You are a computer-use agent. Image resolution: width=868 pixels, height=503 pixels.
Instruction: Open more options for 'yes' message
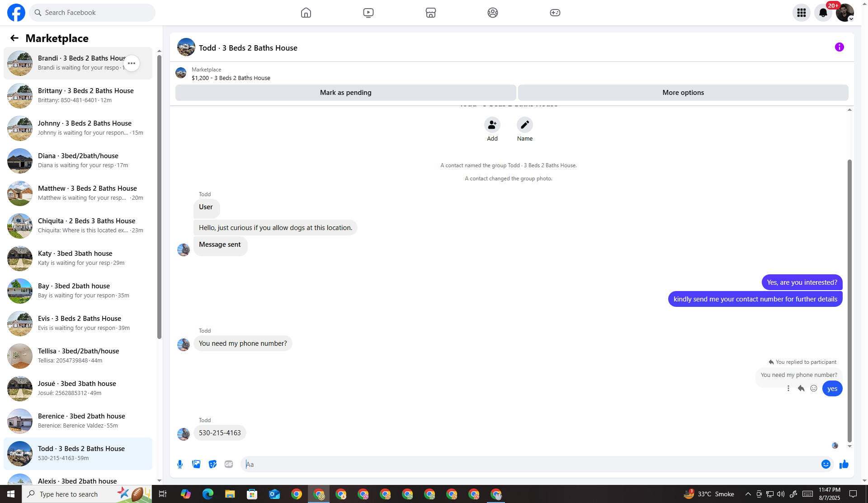788,388
